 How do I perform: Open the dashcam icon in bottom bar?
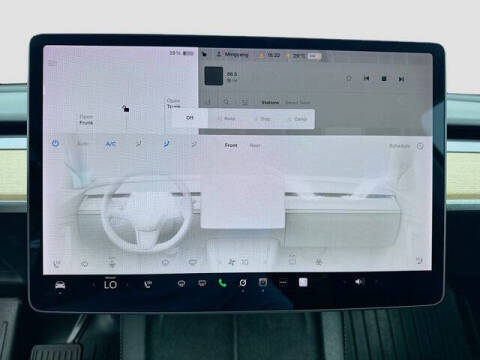[x=243, y=283]
